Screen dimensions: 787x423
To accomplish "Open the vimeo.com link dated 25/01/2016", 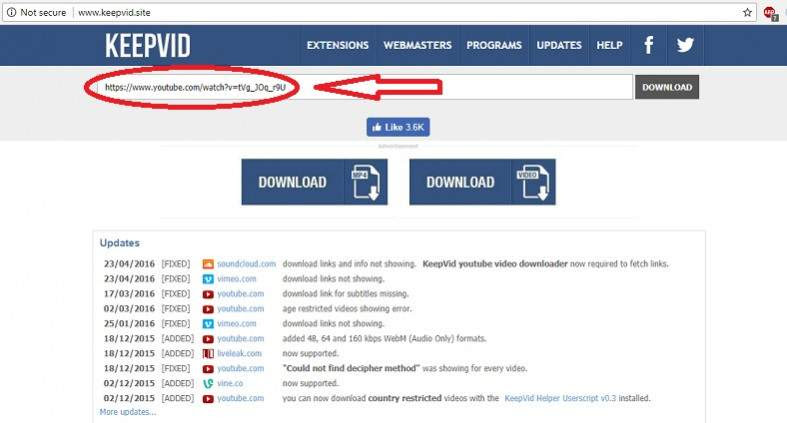I will tap(236, 324).
